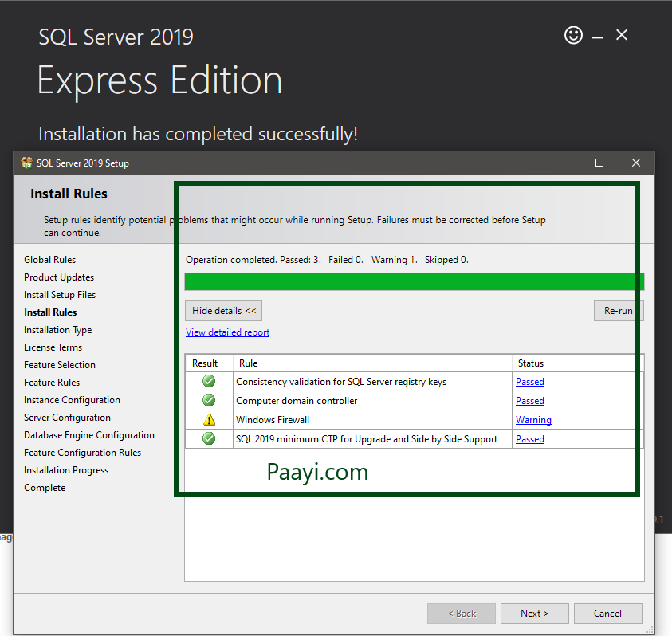This screenshot has width=672, height=636.
Task: Open License Terms step
Action: point(53,347)
